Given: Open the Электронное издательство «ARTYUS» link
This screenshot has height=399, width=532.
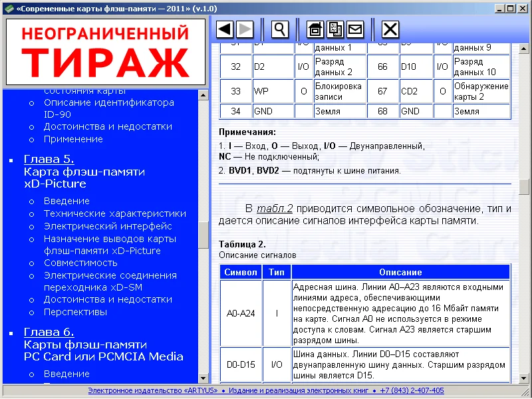Looking at the screenshot, I should [153, 390].
